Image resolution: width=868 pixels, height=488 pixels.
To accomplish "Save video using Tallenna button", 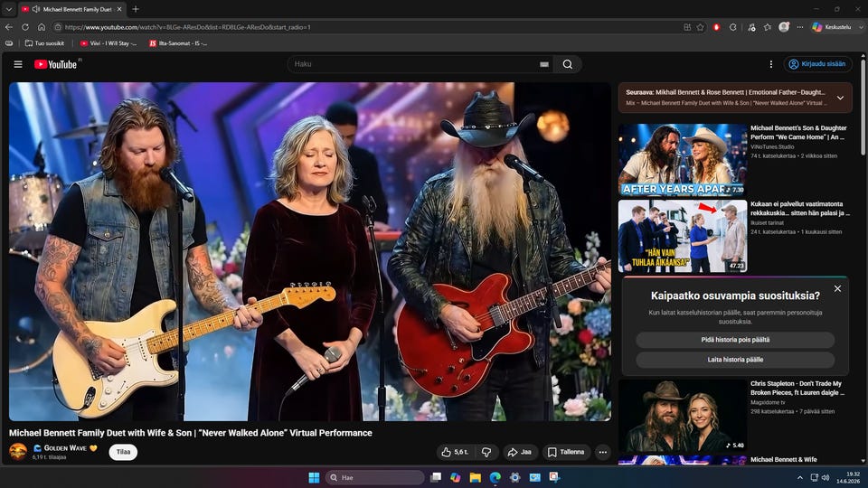I will click(566, 452).
